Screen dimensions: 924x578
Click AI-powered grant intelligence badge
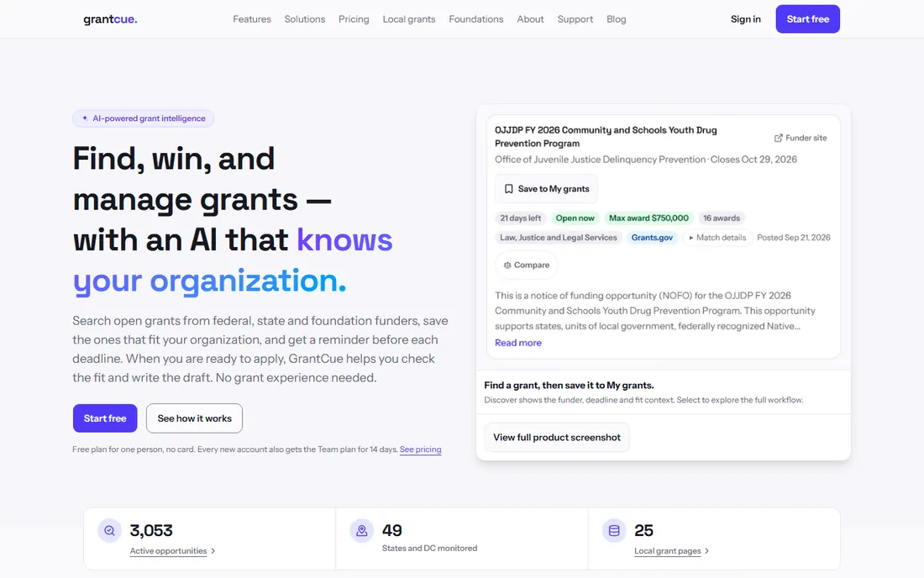[143, 118]
